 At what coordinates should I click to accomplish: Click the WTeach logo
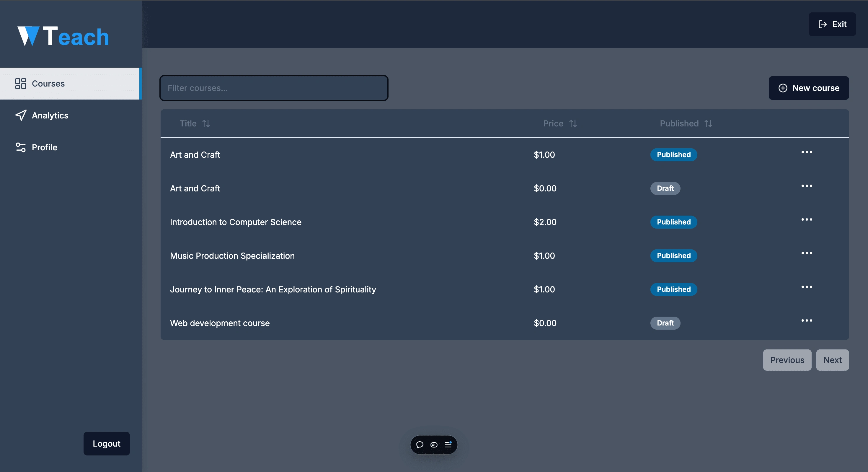63,36
